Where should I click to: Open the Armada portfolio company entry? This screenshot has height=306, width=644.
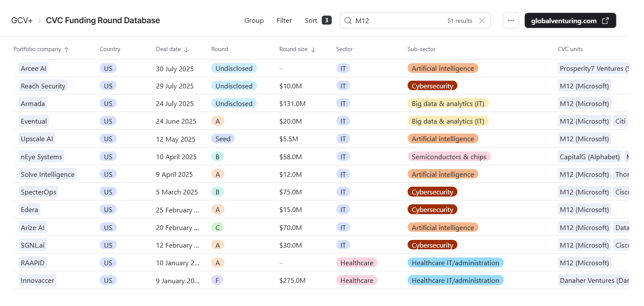coord(33,103)
